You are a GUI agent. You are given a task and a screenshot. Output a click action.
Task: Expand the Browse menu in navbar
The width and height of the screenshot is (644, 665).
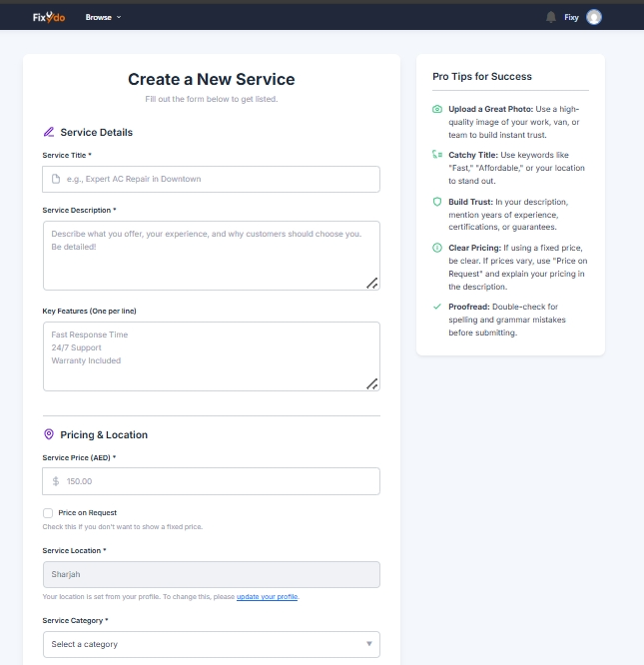click(x=103, y=17)
